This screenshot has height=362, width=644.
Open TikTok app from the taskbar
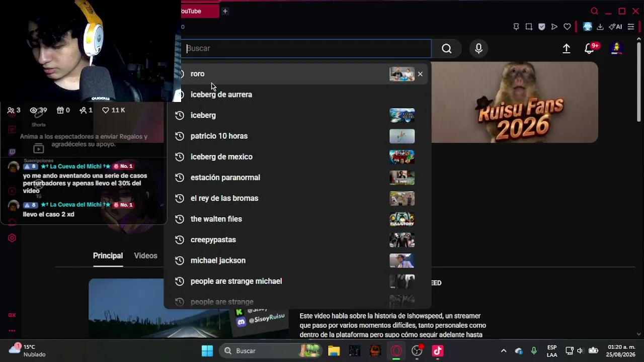[x=437, y=351]
